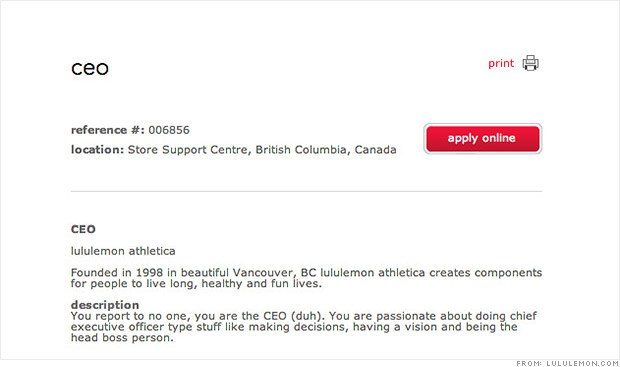Click the apply online button
The width and height of the screenshot is (620, 367).
coord(483,138)
